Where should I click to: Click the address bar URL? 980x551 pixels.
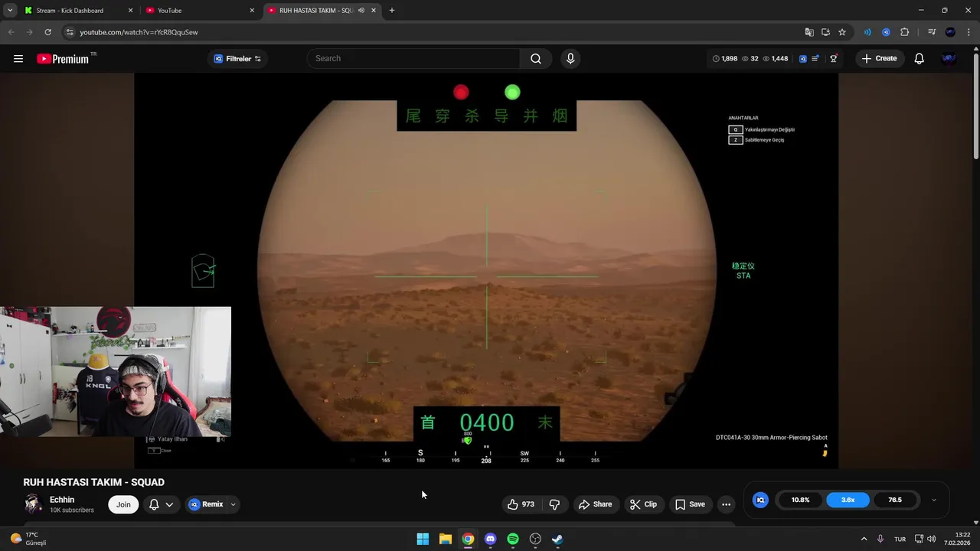point(139,32)
